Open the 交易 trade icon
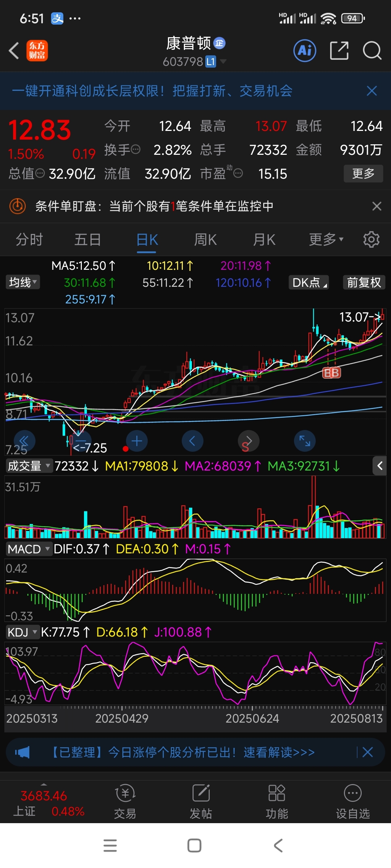This screenshot has height=868, width=391. click(125, 802)
